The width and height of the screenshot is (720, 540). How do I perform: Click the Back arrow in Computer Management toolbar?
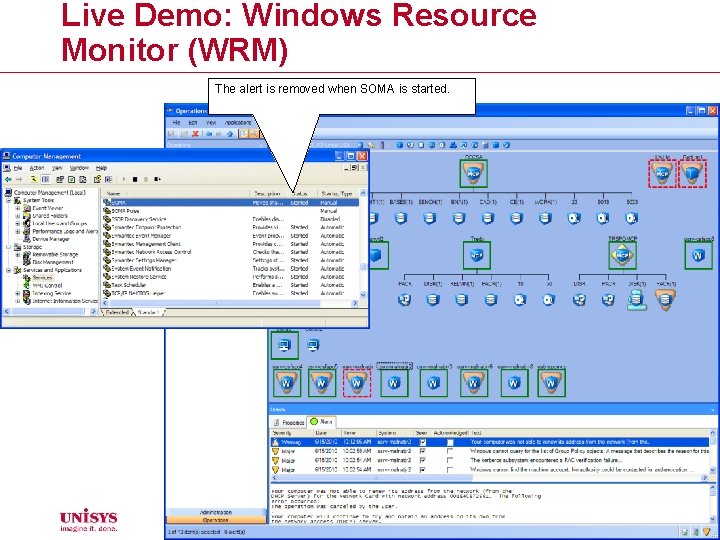8,179
